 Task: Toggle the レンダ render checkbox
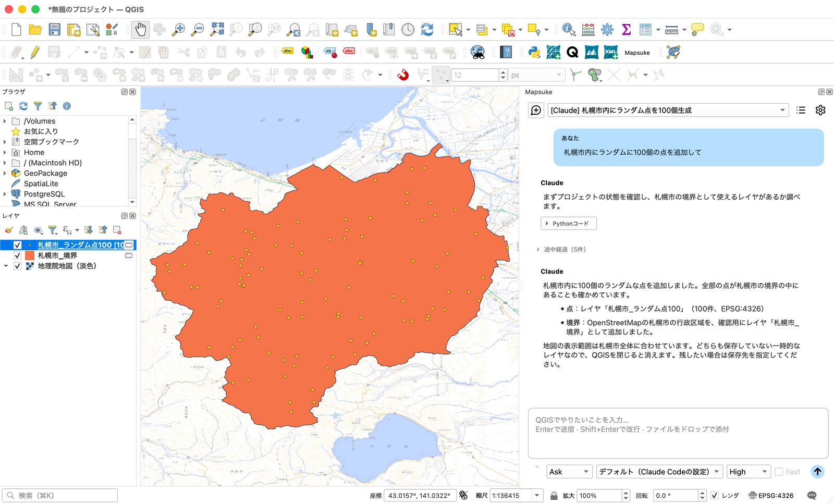click(715, 496)
